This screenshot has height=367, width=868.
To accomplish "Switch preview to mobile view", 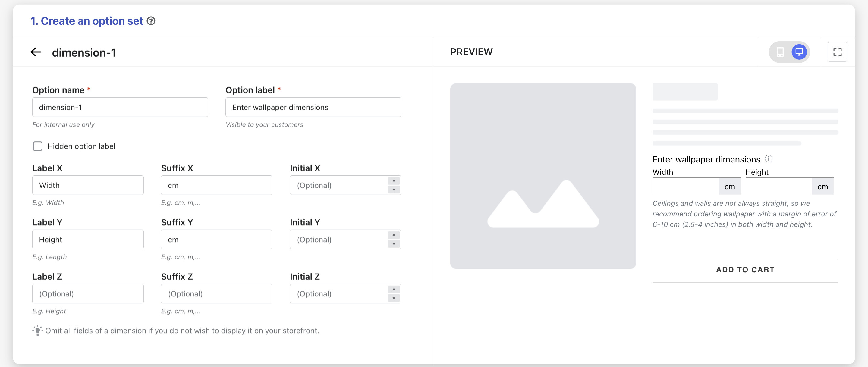I will coord(780,52).
